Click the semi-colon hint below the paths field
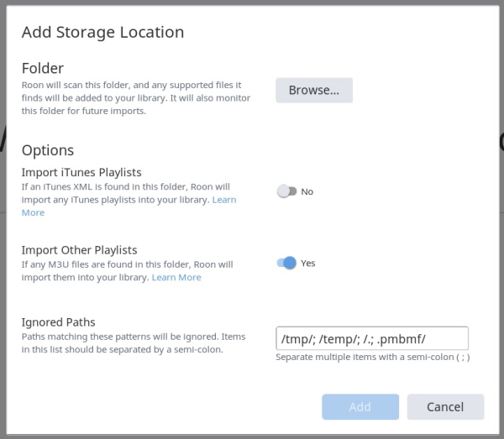Viewport: 504px width, 439px height. [x=373, y=357]
